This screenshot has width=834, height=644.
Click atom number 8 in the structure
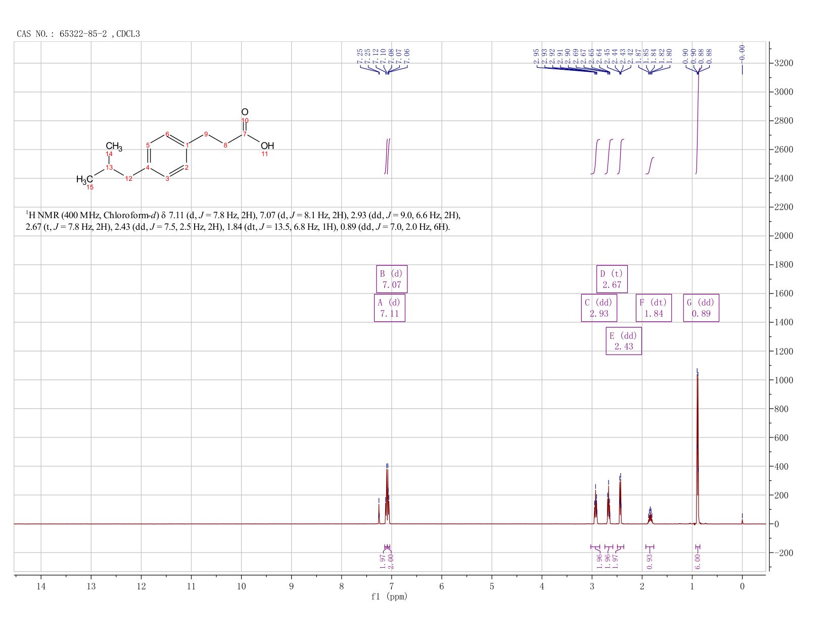tap(225, 145)
